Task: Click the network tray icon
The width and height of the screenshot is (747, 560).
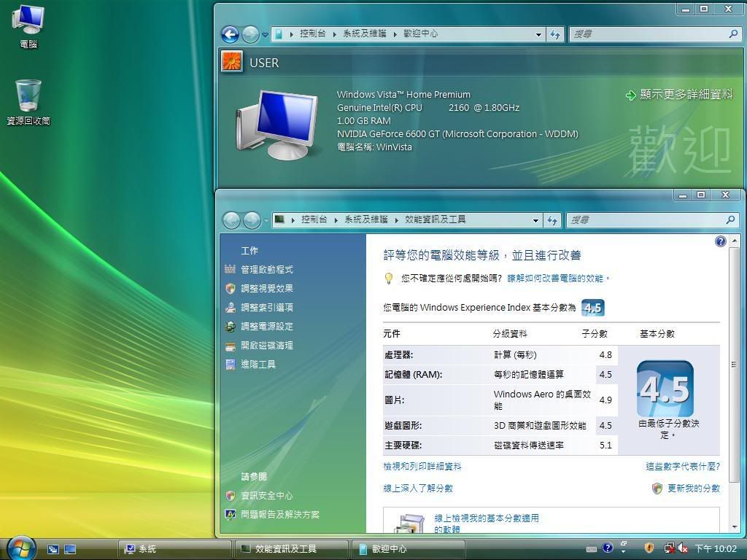Action: click(669, 548)
